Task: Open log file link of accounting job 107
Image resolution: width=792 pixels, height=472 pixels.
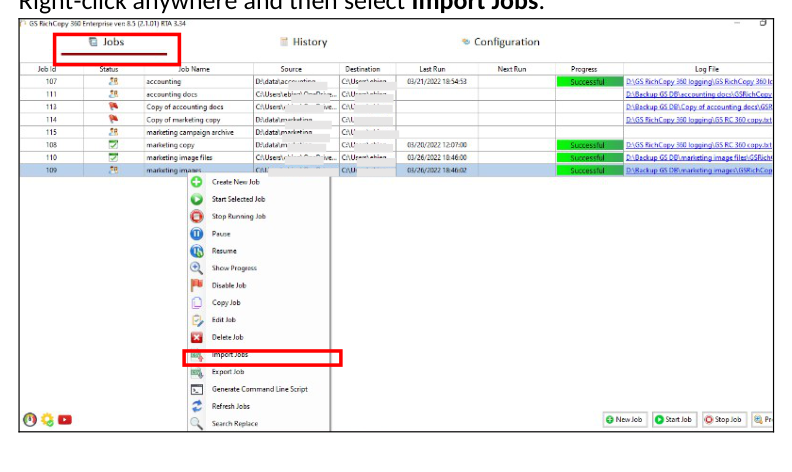Action: (699, 81)
